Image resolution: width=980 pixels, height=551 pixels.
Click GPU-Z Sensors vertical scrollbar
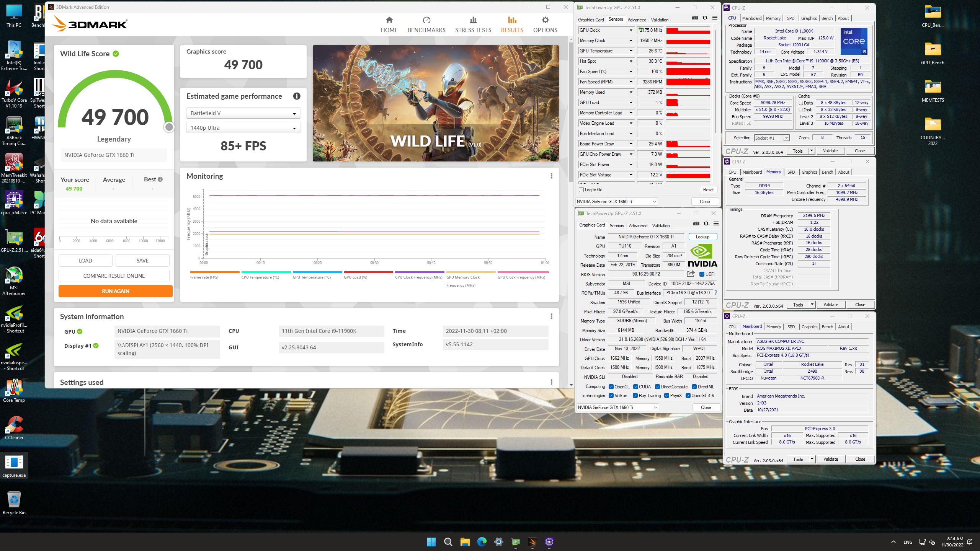715,82
